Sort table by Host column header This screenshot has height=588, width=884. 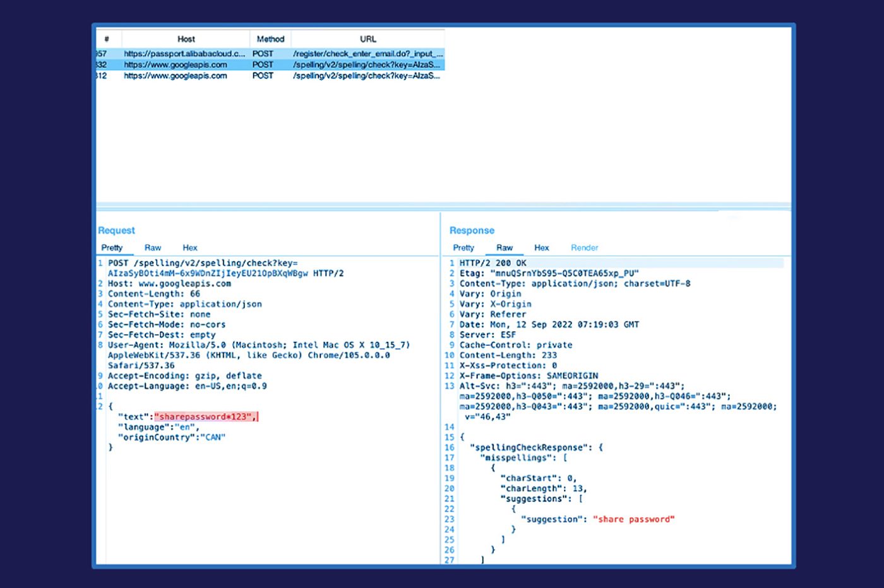(x=186, y=39)
